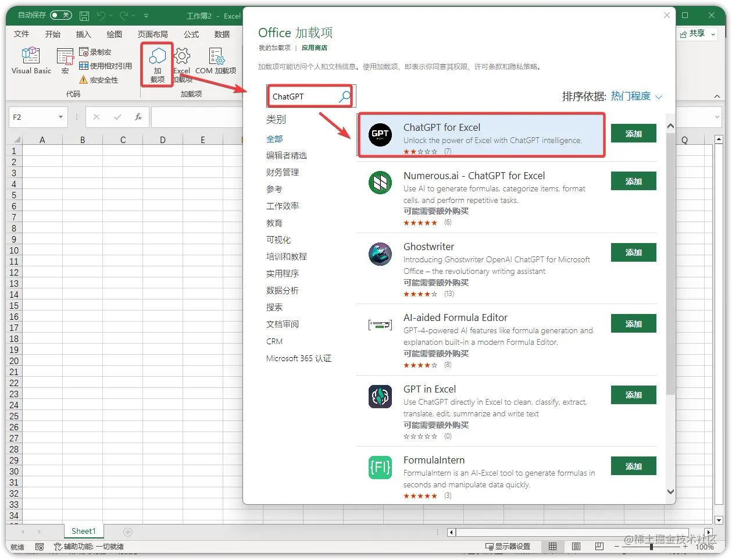Viewport: 732px width, 560px height.
Task: Click the zoom slider in status bar
Action: (x=651, y=546)
